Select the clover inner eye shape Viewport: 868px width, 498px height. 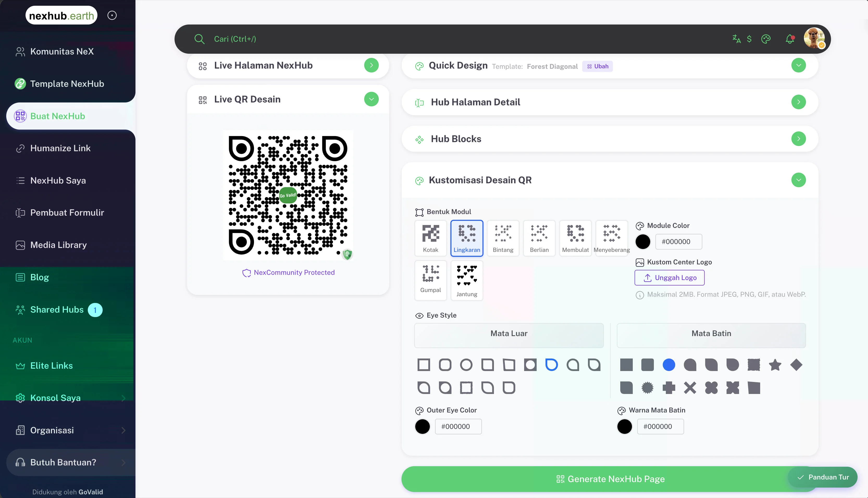(711, 388)
